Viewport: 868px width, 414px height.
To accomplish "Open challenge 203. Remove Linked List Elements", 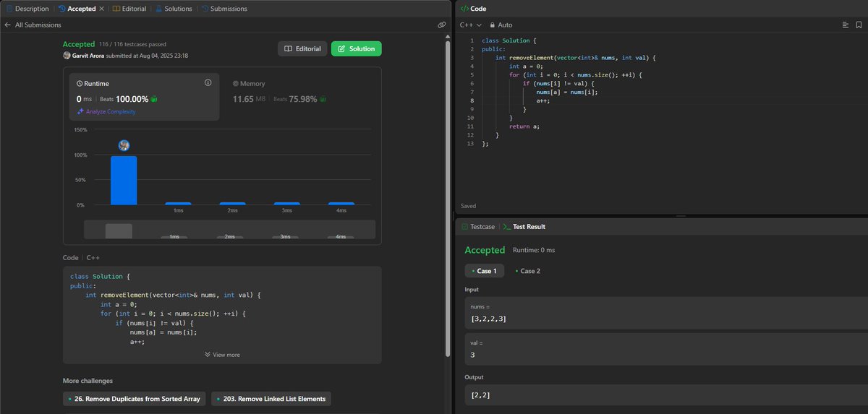I will coord(271,399).
